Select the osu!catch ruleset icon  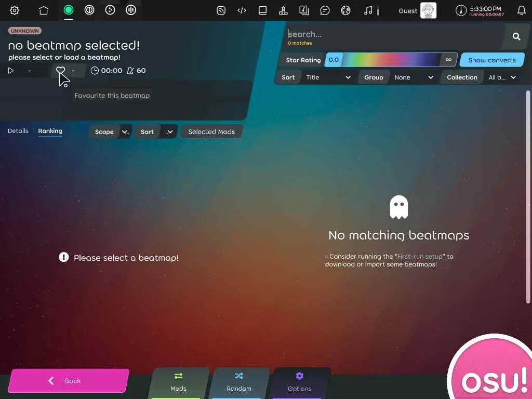[110, 10]
